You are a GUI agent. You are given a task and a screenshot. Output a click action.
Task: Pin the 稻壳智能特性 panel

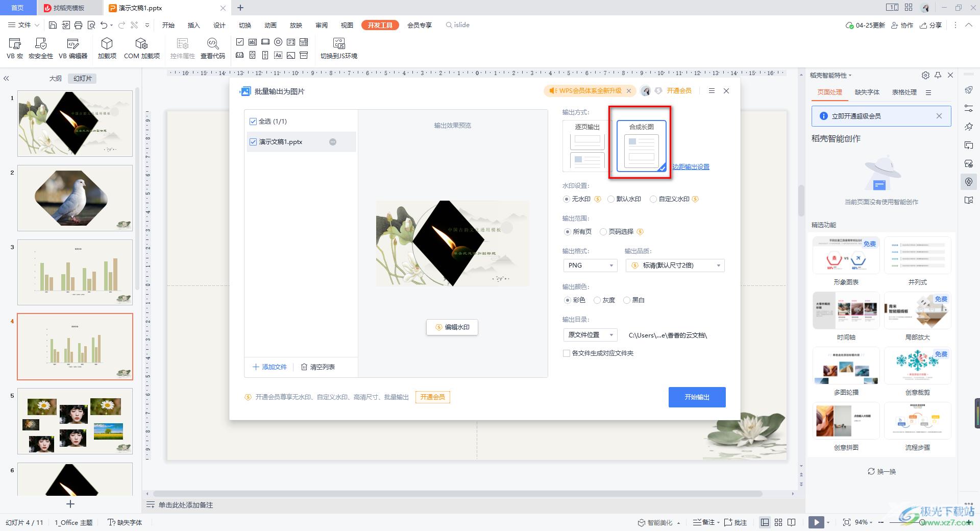(938, 75)
